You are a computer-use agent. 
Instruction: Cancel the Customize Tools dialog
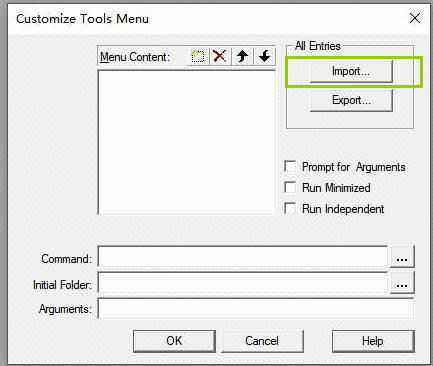point(262,341)
